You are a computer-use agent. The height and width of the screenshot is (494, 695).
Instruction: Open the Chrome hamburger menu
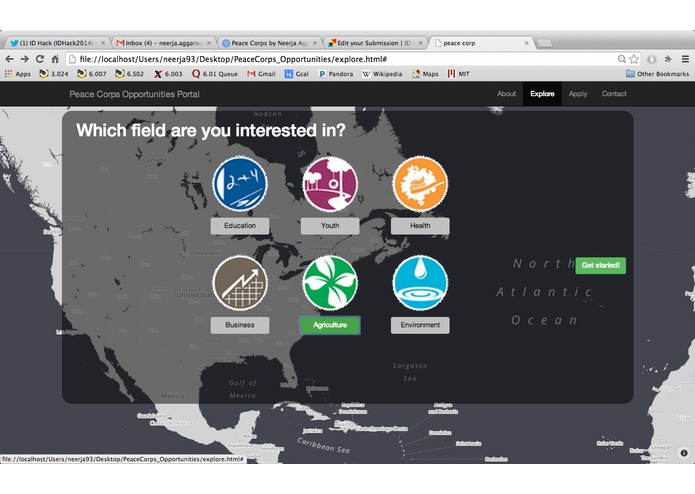coord(685,59)
